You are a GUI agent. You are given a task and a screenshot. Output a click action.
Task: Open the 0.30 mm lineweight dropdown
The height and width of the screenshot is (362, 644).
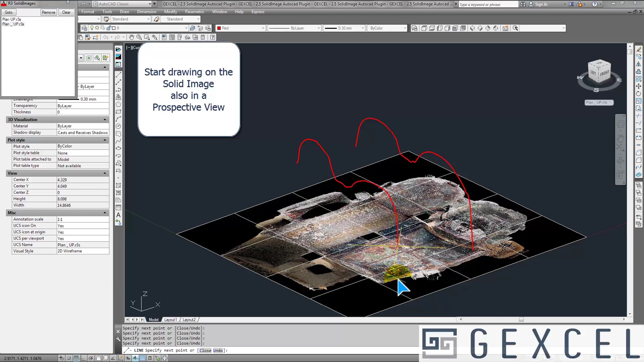(x=362, y=28)
